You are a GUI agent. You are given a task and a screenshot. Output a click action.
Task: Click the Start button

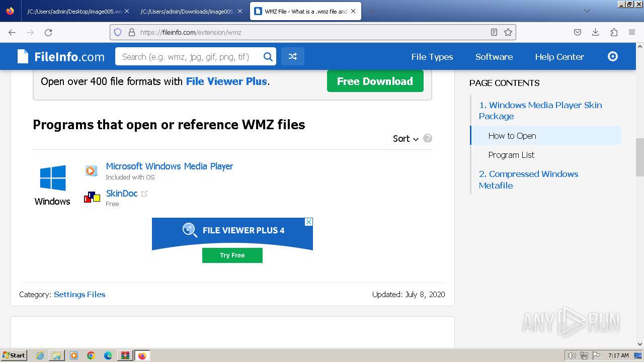[x=14, y=355]
